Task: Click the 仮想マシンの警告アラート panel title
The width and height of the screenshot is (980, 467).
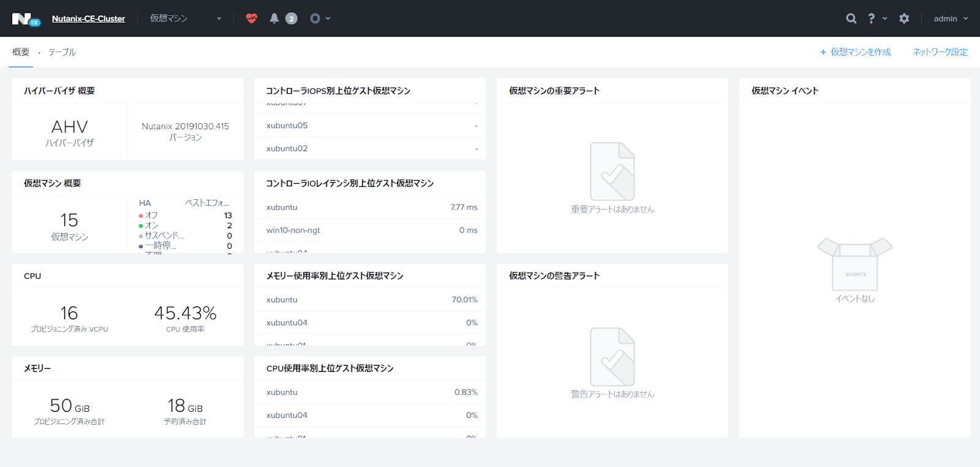Action: [554, 276]
